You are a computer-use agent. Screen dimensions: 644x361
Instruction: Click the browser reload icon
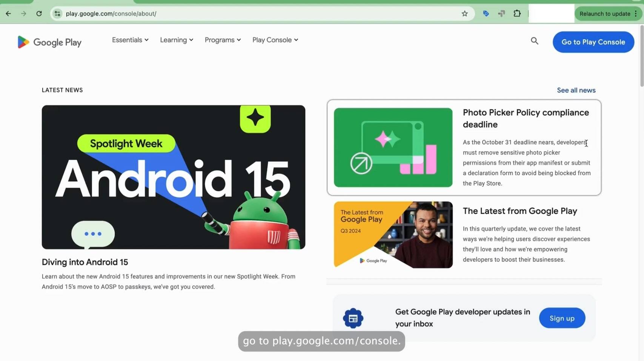pos(39,14)
